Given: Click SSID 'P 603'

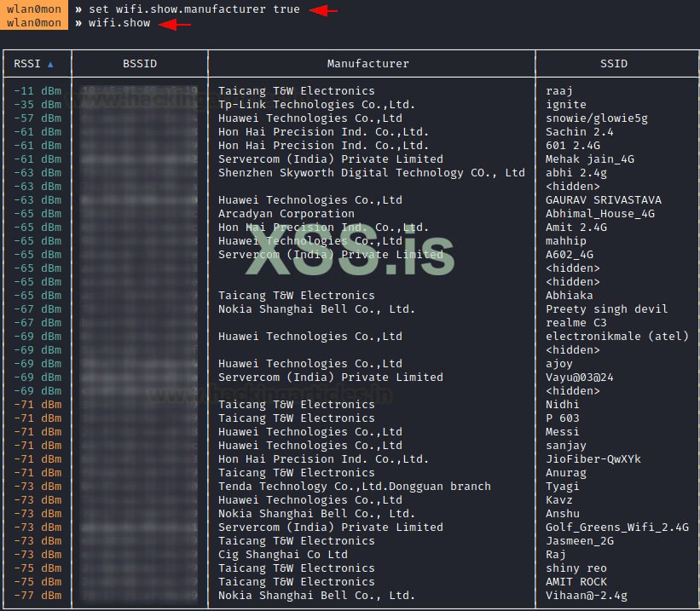Looking at the screenshot, I should [x=563, y=418].
